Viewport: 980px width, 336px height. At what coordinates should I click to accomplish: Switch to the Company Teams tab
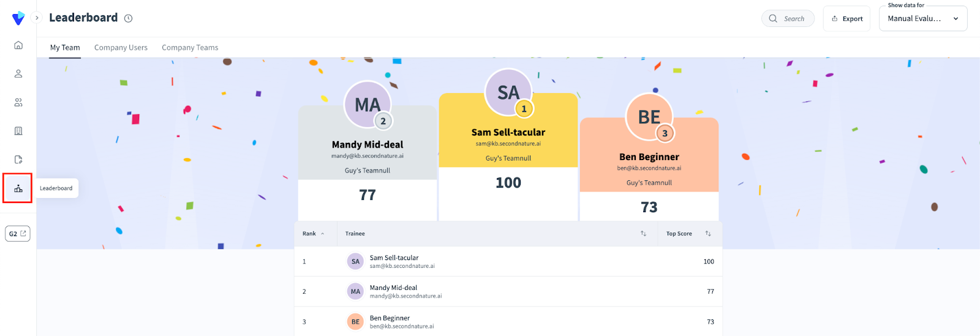pyautogui.click(x=190, y=48)
